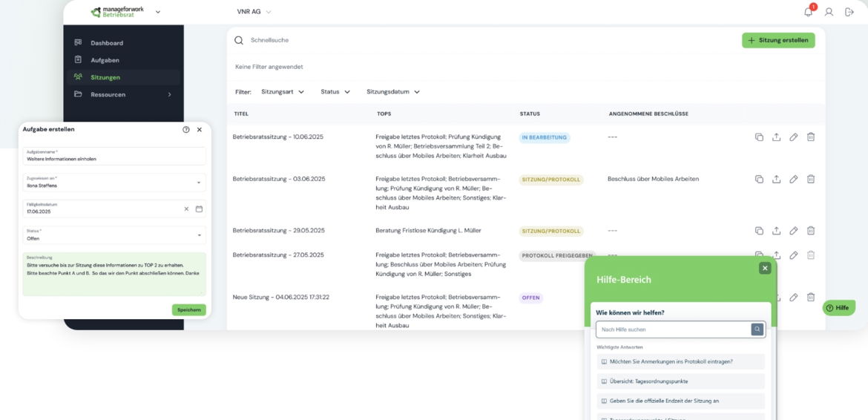Image resolution: width=868 pixels, height=420 pixels.
Task: Open the Status dropdown showing Offen
Action: [x=114, y=235]
